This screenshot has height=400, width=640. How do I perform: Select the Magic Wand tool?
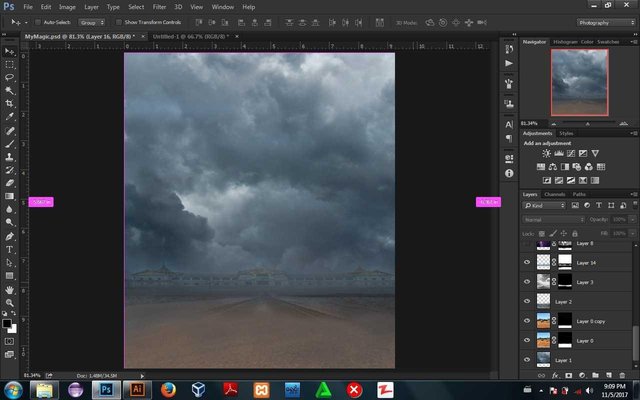coord(9,91)
